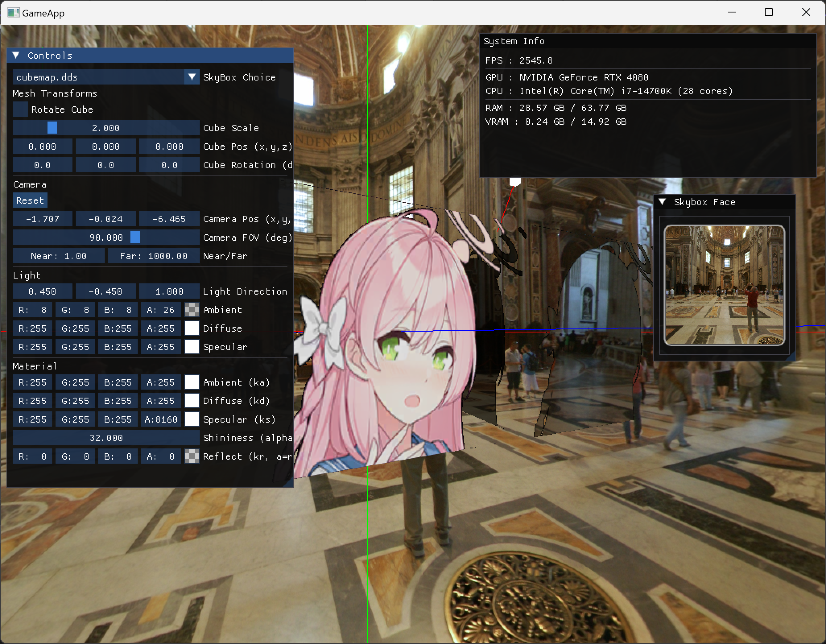Open the Reflect (kr) color swatch
The width and height of the screenshot is (826, 644).
click(x=192, y=456)
